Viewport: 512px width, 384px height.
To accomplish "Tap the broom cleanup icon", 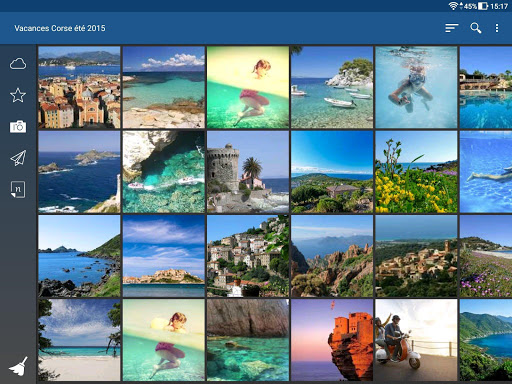I will [18, 366].
